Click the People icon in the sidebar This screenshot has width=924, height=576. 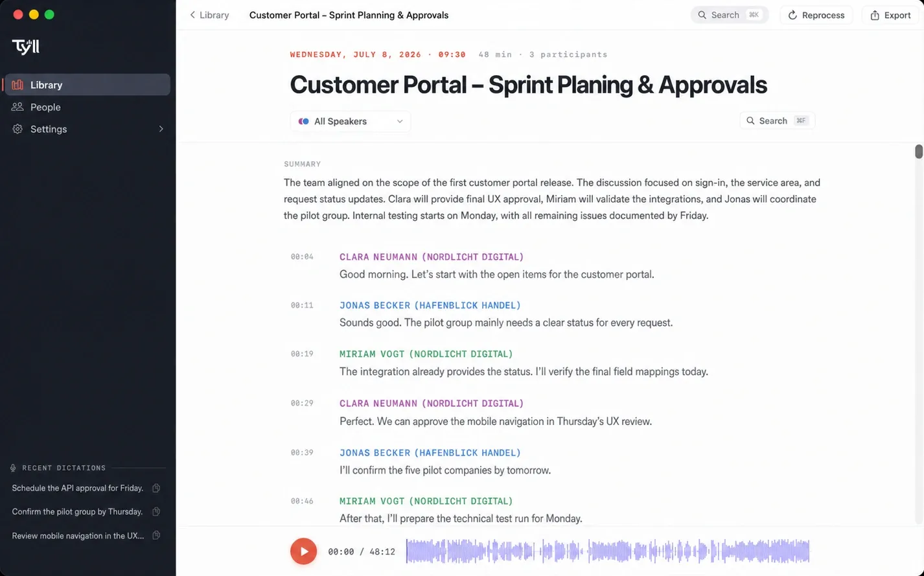coord(17,107)
